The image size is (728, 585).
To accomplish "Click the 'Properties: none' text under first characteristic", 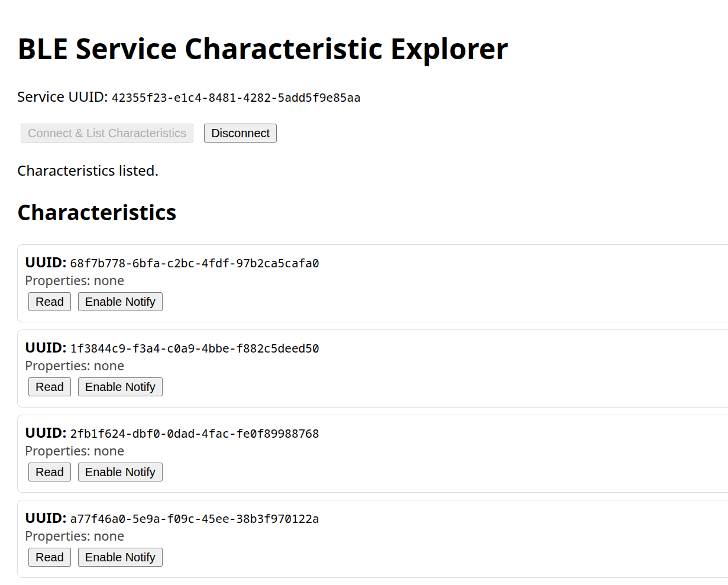I will pyautogui.click(x=74, y=280).
